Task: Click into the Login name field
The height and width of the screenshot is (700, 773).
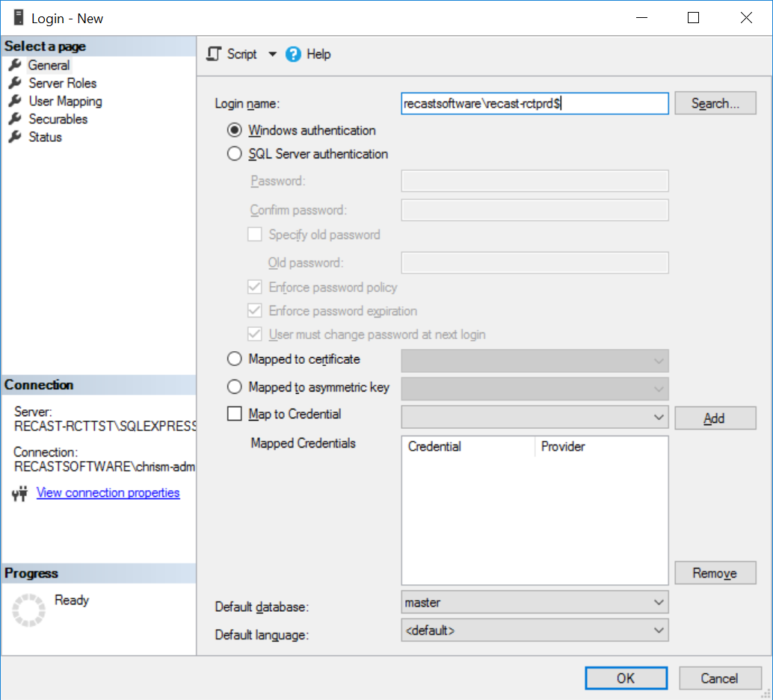Action: (x=535, y=103)
